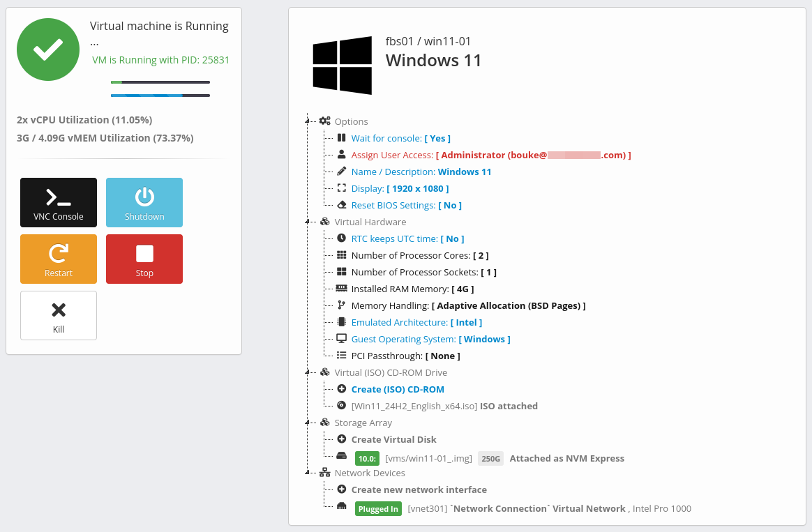
Task: Change the Display 1920 x 1080 setting
Action: click(400, 188)
